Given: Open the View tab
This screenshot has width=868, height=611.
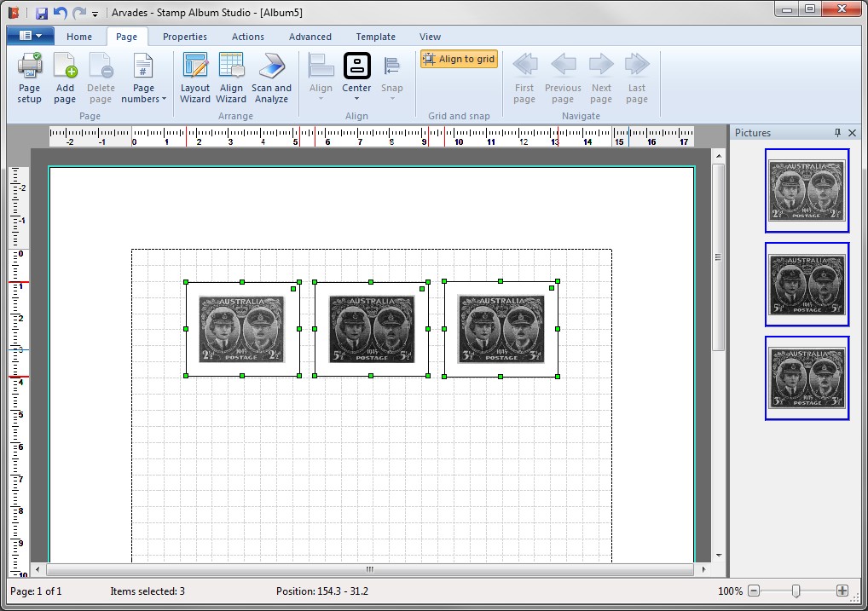Looking at the screenshot, I should click(430, 37).
